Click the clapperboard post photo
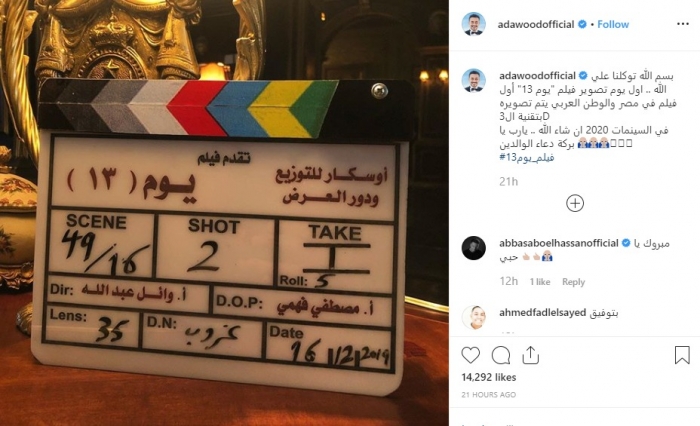This screenshot has width=700, height=426. 224,213
